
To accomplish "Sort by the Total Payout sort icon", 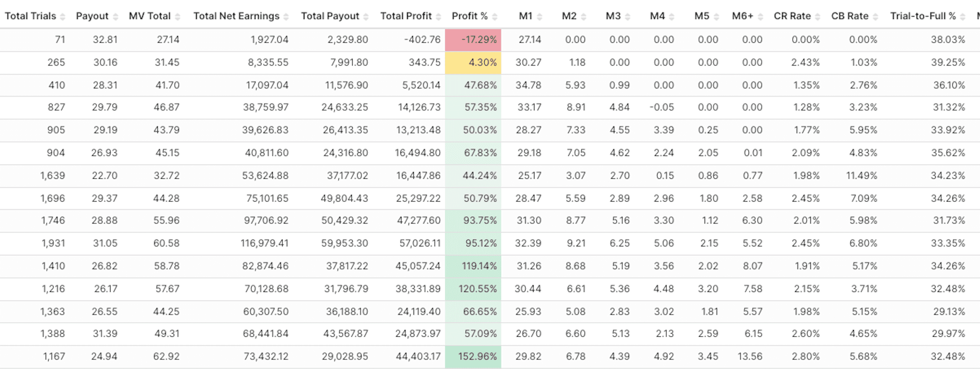I will point(366,17).
